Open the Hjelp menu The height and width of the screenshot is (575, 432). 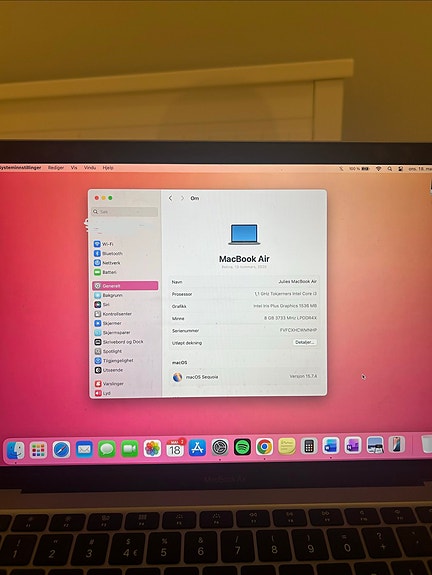(x=108, y=168)
